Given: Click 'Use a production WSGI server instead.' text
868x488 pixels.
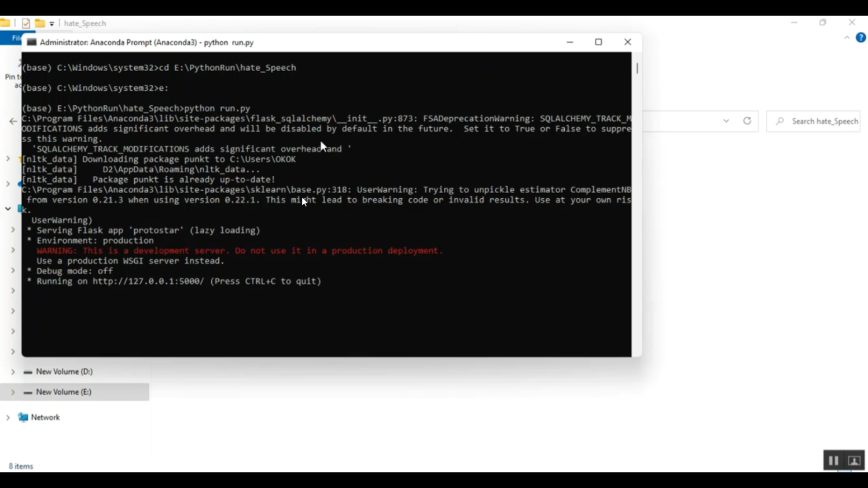Looking at the screenshot, I should click(x=130, y=261).
